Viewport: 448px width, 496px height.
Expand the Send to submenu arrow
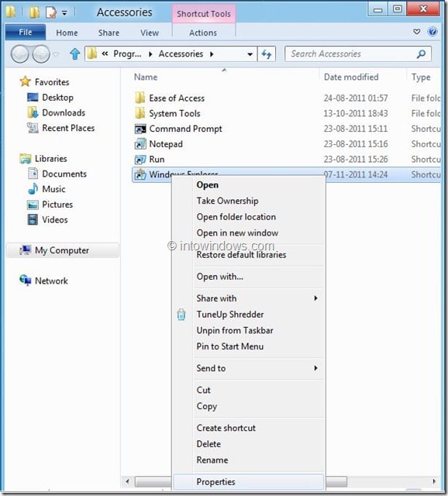point(315,368)
